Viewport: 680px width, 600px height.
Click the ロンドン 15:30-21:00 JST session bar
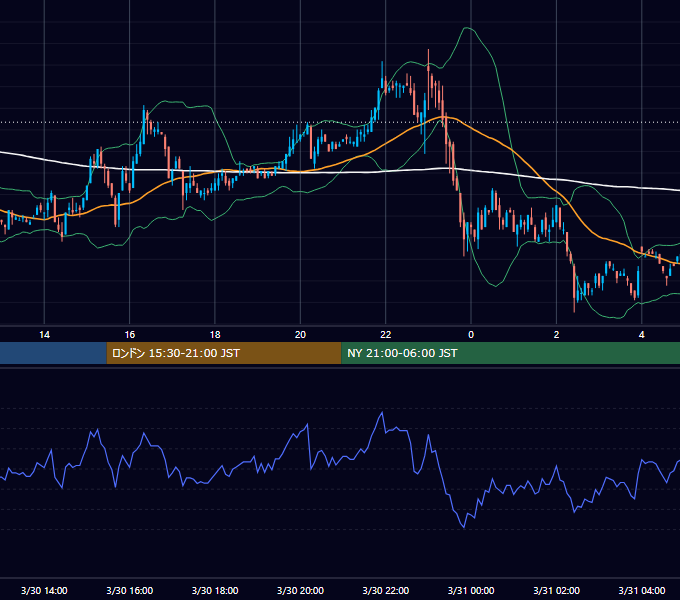pyautogui.click(x=224, y=353)
